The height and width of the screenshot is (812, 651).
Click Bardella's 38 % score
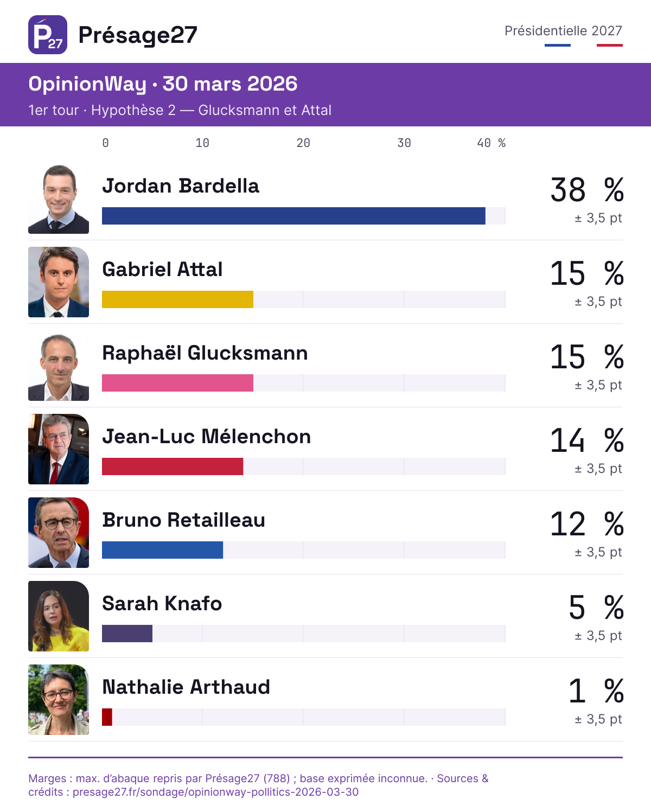tap(587, 190)
